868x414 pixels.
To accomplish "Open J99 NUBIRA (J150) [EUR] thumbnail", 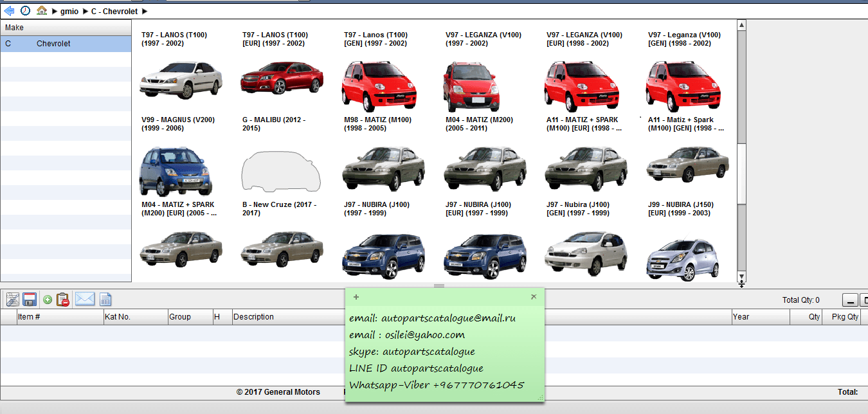I will tap(687, 165).
